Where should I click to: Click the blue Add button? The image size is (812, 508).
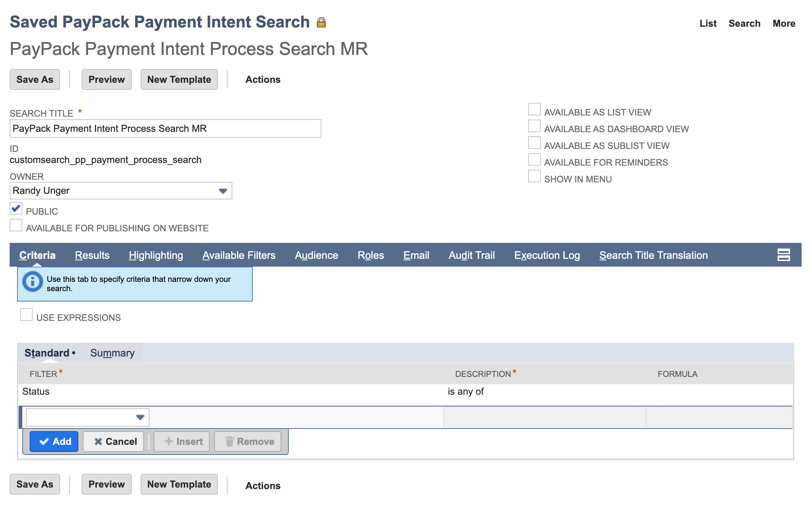click(54, 442)
